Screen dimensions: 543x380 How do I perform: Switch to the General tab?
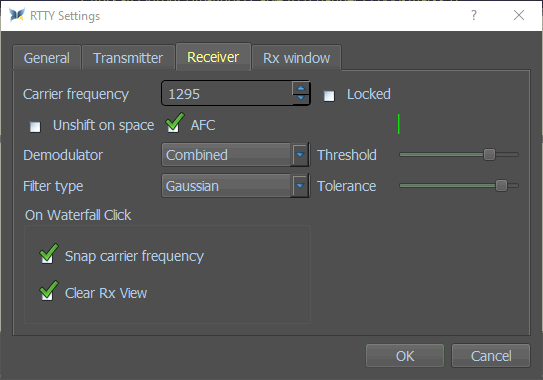pyautogui.click(x=47, y=58)
